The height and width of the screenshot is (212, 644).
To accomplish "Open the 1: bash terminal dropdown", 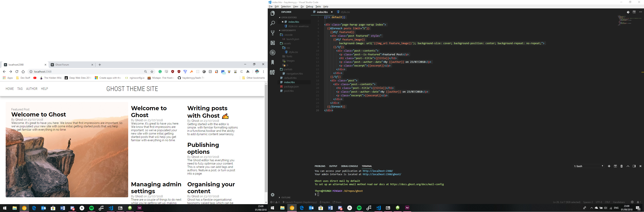I will coord(588,166).
